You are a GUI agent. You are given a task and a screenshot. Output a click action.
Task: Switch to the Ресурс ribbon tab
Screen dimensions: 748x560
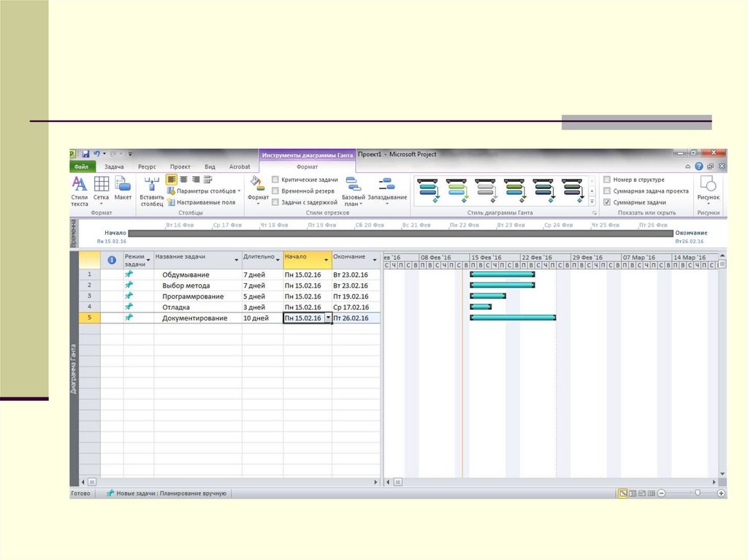point(147,166)
